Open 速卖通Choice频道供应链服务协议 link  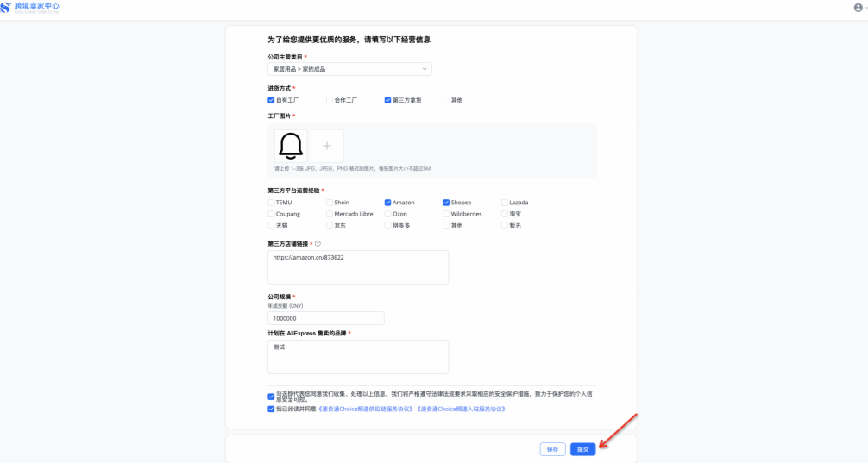tap(366, 410)
